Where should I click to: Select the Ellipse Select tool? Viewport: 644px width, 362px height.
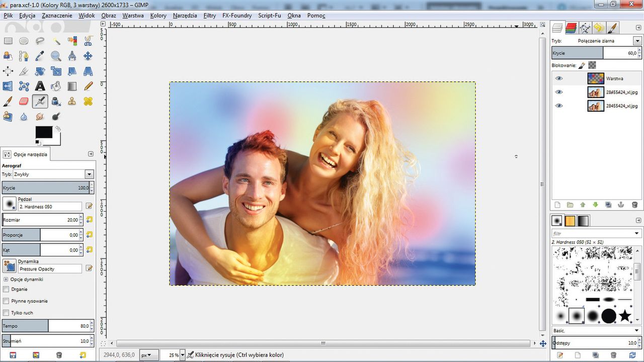pos(24,41)
